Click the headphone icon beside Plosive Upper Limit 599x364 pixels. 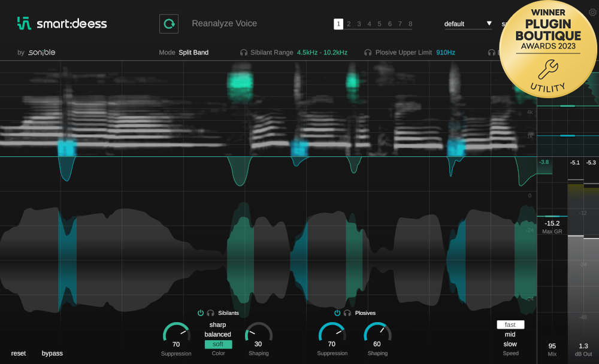[x=368, y=52]
